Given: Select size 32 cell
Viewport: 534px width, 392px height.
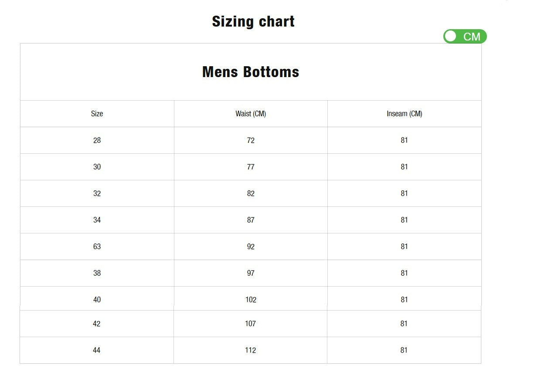Looking at the screenshot, I should tap(96, 193).
